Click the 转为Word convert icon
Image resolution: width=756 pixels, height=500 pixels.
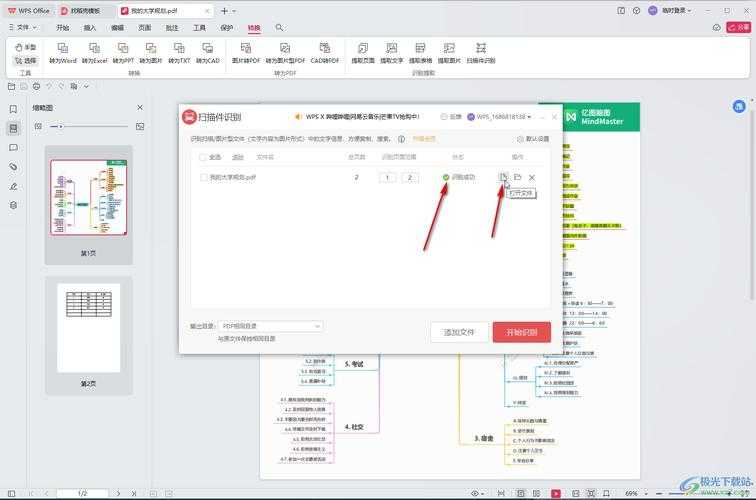63,53
